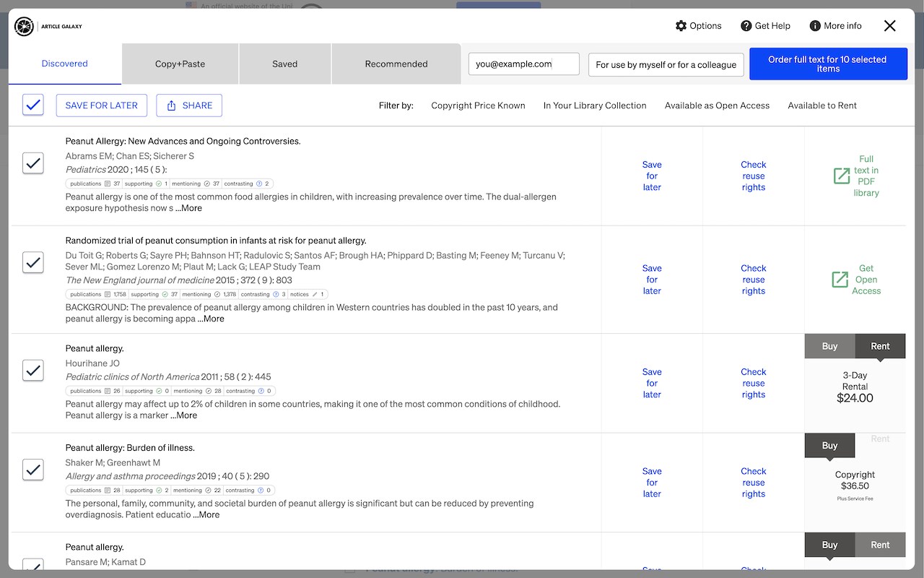The width and height of the screenshot is (924, 578).
Task: Open the usage purpose dropdown
Action: [x=666, y=64]
